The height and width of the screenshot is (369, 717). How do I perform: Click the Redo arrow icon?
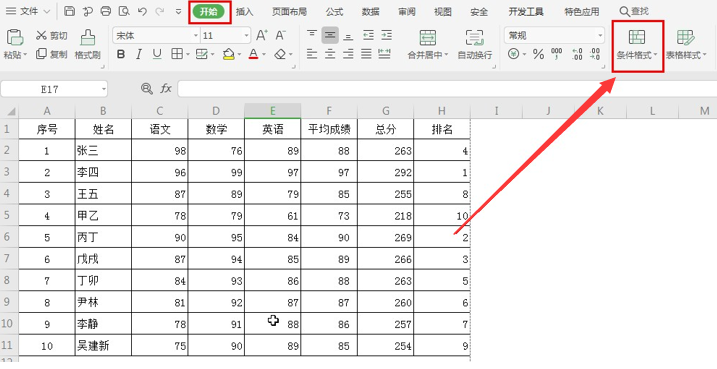tap(161, 11)
